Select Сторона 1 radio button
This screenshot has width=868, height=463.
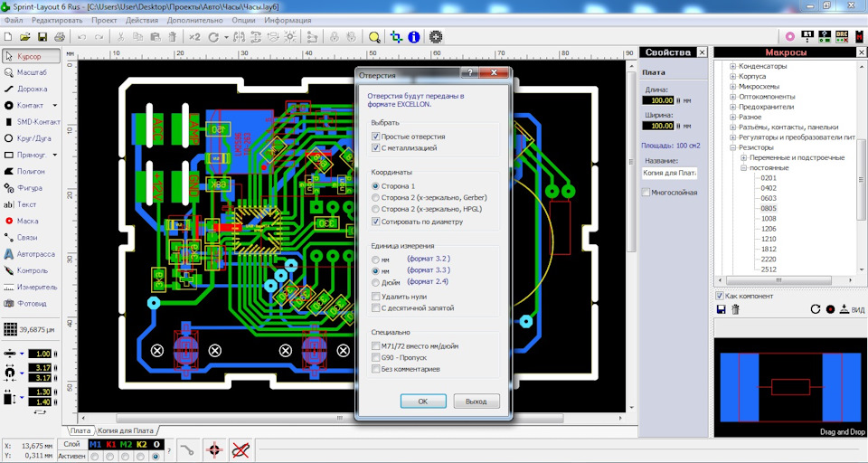pos(376,186)
